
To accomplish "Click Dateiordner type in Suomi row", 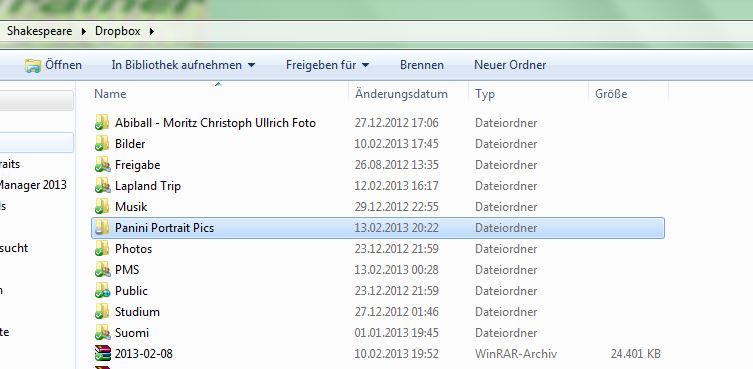I will click(506, 332).
